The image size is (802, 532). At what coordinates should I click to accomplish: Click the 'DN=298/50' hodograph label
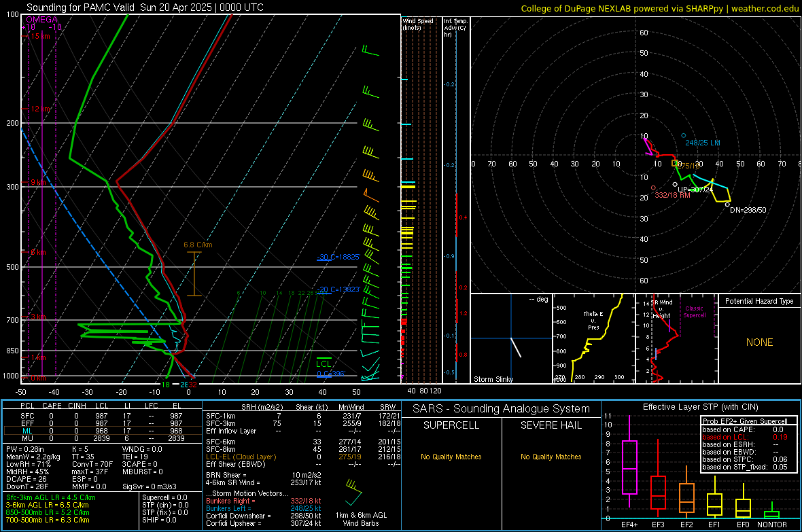pyautogui.click(x=748, y=210)
